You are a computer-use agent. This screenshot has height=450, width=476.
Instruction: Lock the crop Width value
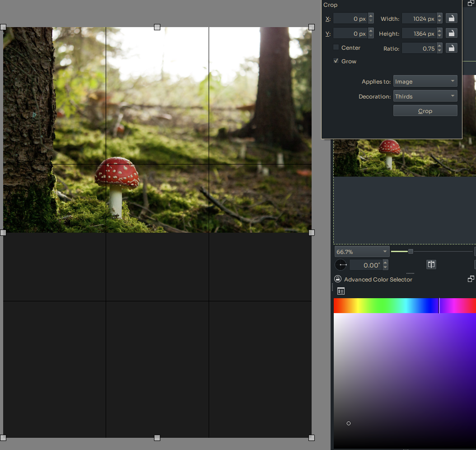pyautogui.click(x=452, y=19)
